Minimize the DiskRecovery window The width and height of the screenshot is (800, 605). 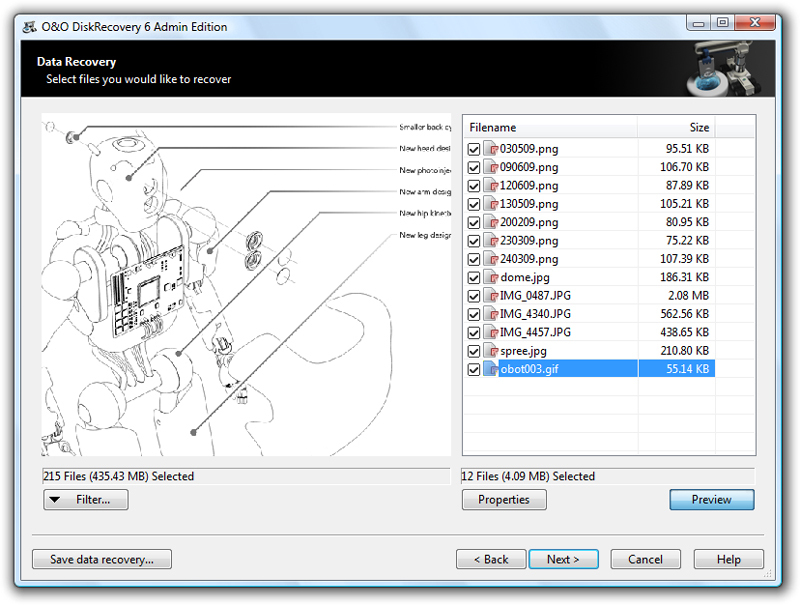pos(699,22)
